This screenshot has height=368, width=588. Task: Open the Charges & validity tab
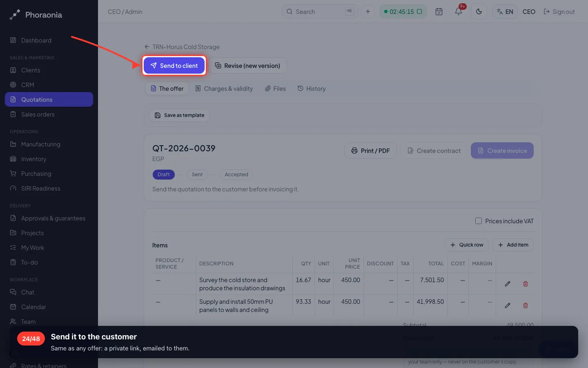224,88
